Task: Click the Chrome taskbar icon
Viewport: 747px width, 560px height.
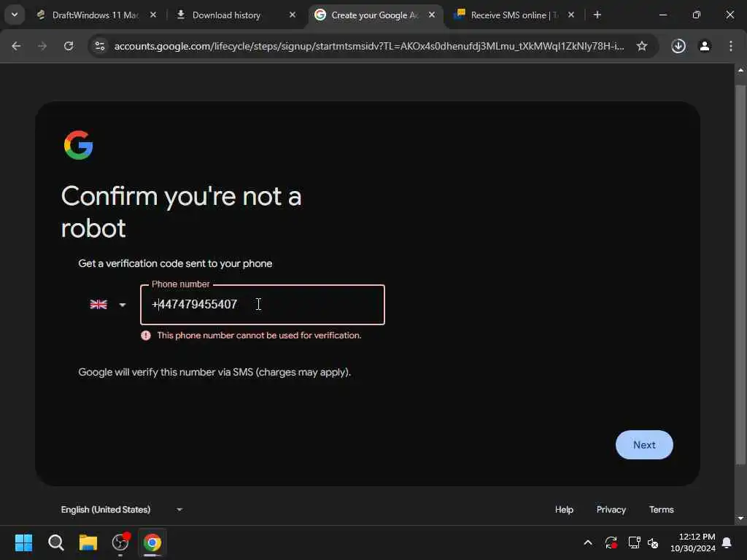Action: 152,542
